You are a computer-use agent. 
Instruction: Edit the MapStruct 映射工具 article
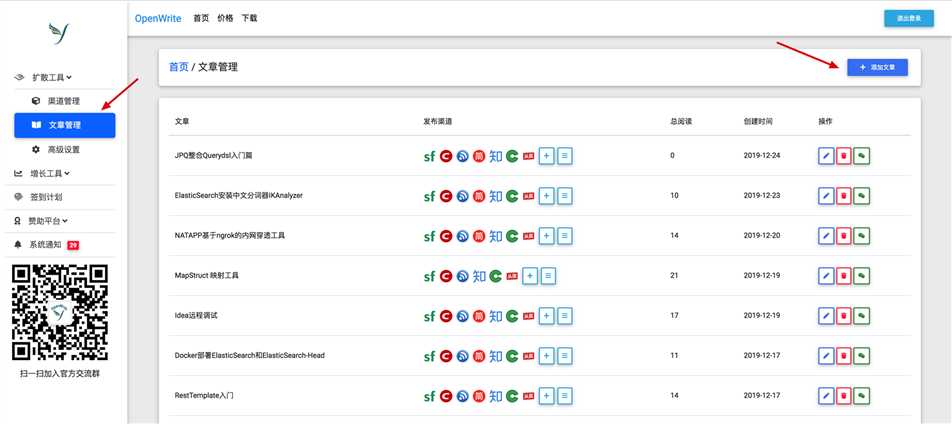(826, 276)
